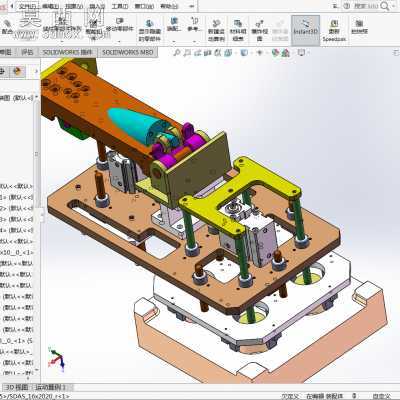The image size is (400, 400).
Task: Open the DisplayManager tab in left panel
Action: click(17, 71)
